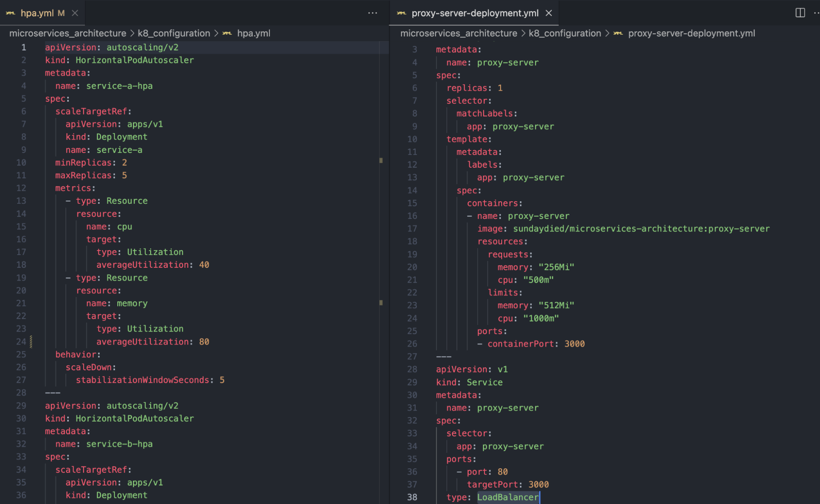Click microservices_architecture in the right pane breadcrumb
The image size is (820, 504).
pyautogui.click(x=459, y=33)
